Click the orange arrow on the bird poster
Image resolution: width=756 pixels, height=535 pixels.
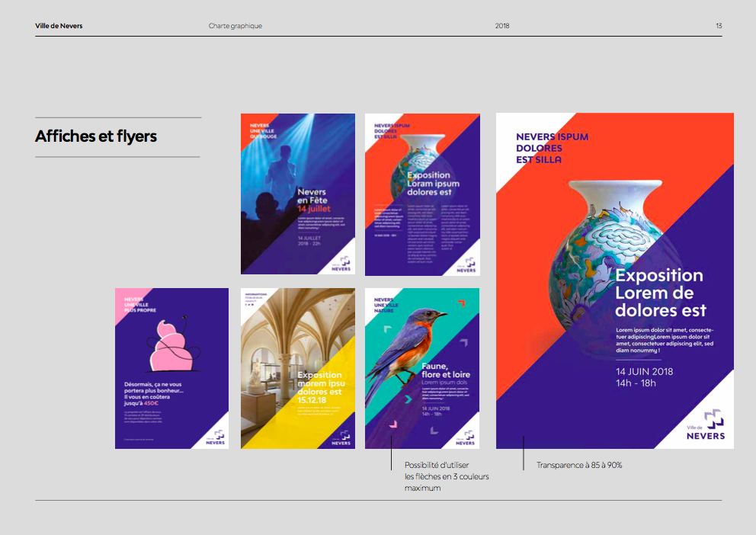click(x=460, y=303)
